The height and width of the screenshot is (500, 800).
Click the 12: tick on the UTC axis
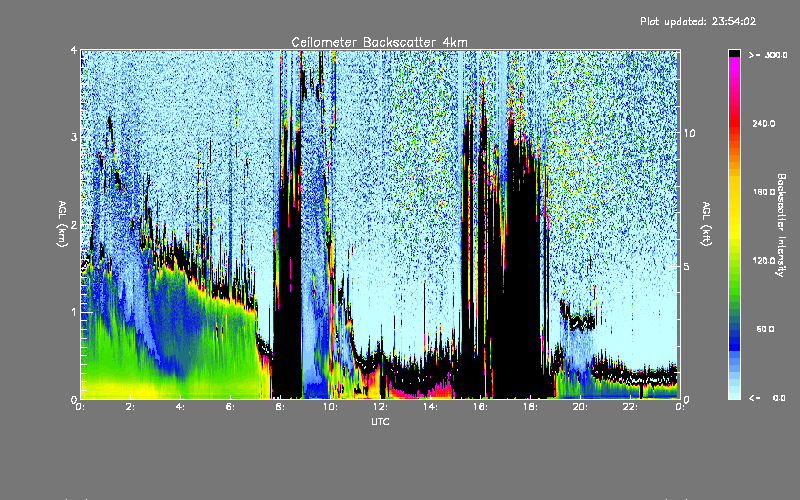[380, 407]
